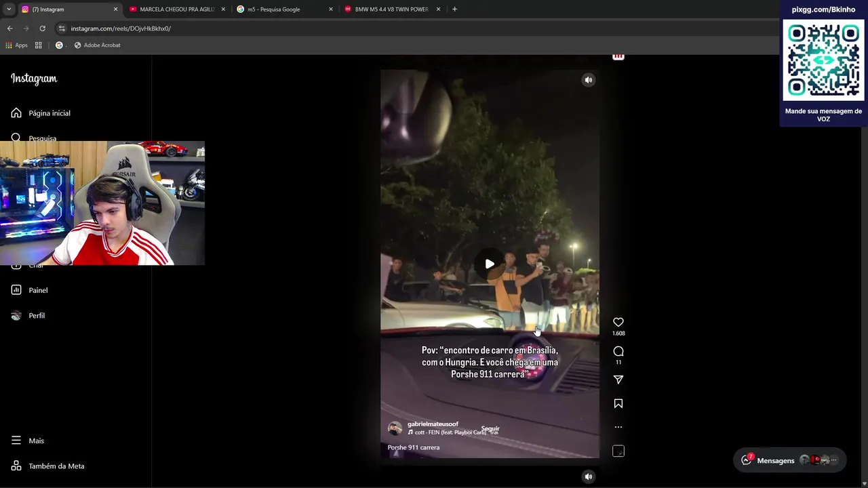The image size is (868, 488).
Task: Switch to BMW M5 4.4 V8 tab
Action: pos(388,9)
